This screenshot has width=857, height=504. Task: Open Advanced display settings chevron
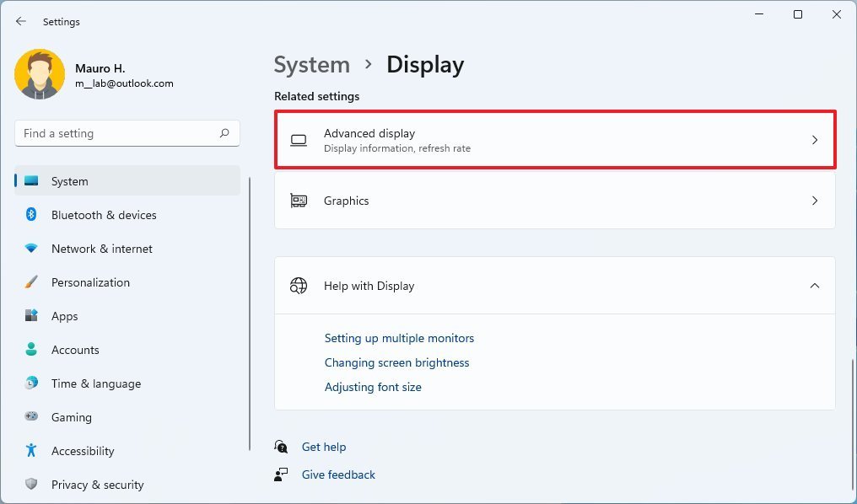point(814,140)
